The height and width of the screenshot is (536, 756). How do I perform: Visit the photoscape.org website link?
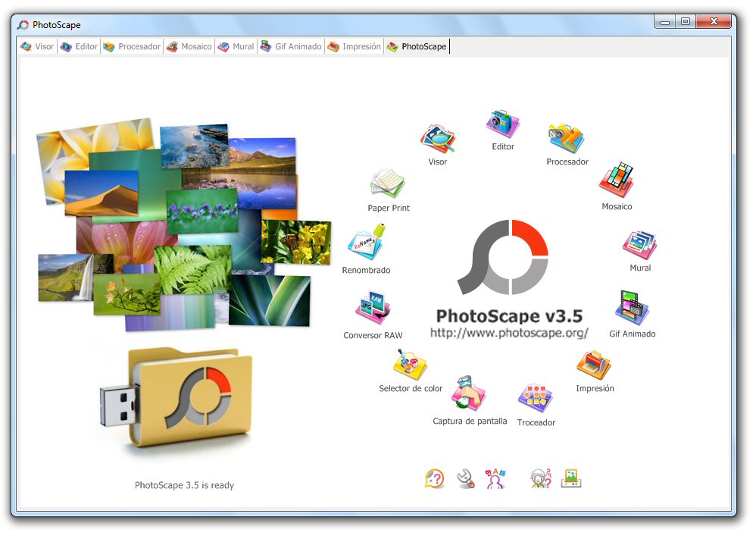509,331
